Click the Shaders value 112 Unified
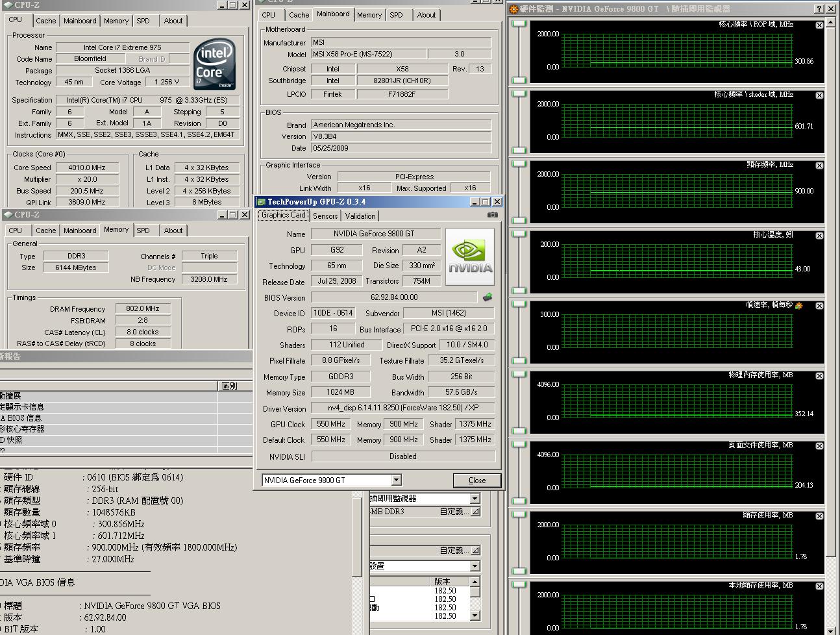 point(347,345)
